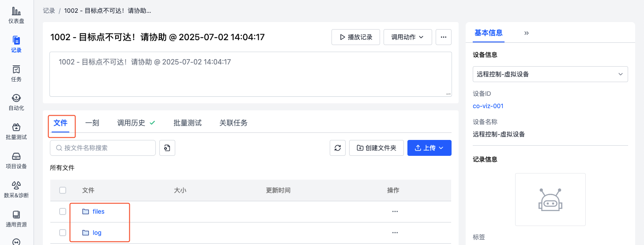This screenshot has width=644, height=245.
Task: Open the 自动化 automation sidebar icon
Action: 16,102
